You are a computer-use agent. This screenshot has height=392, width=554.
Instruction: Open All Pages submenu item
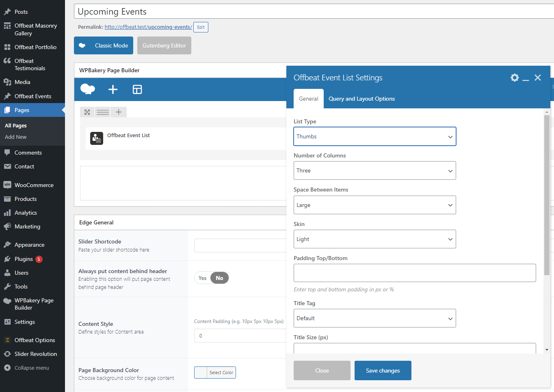point(16,125)
